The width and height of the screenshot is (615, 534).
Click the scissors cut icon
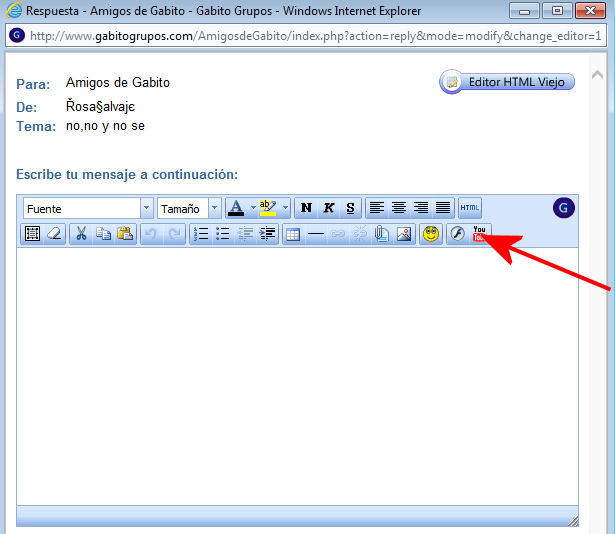pyautogui.click(x=81, y=234)
